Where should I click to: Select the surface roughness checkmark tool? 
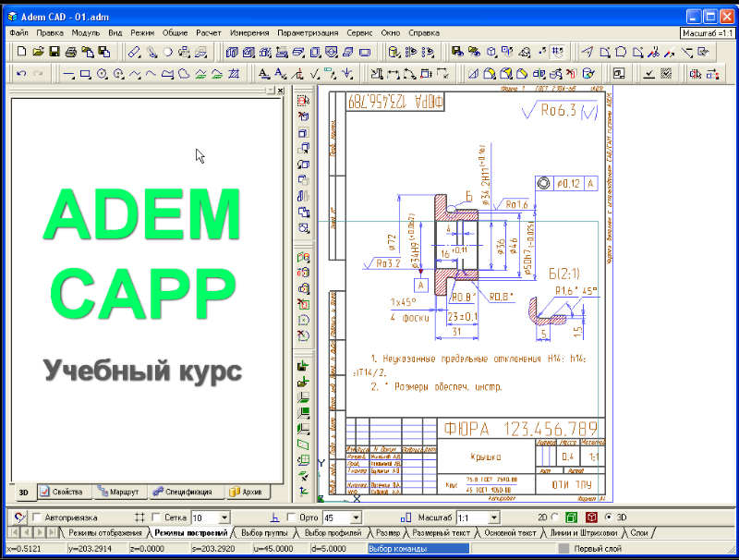(314, 74)
